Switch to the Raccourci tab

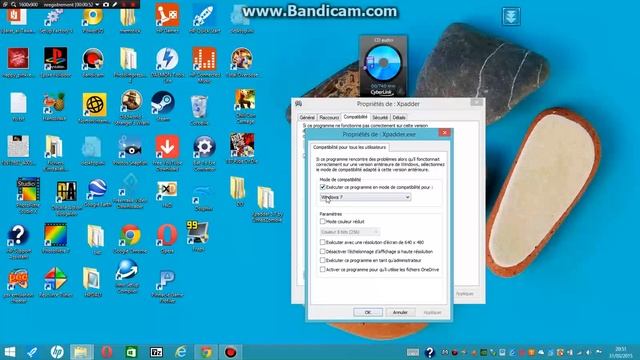click(x=329, y=117)
